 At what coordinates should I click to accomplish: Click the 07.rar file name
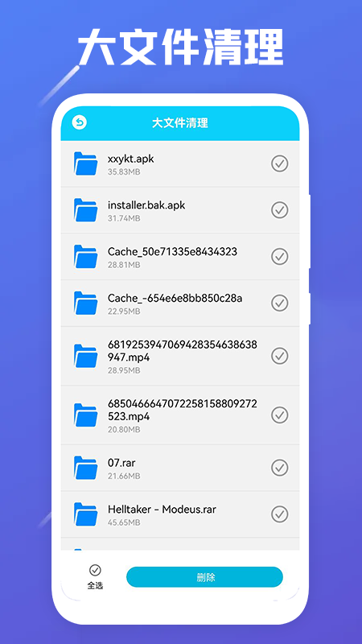(121, 463)
